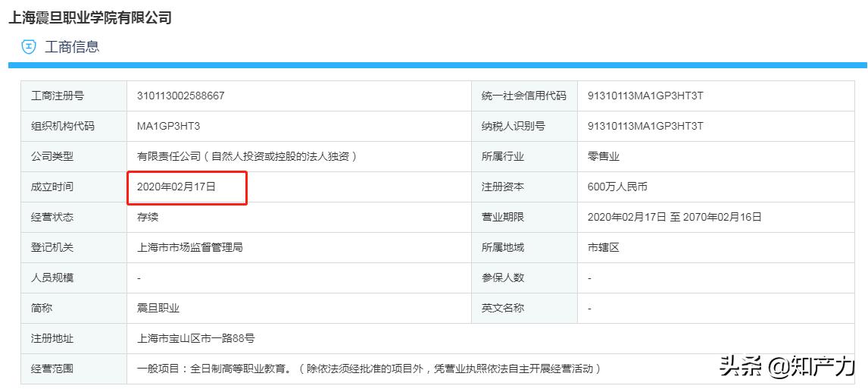Viewport: 868px width, 389px height.
Task: Select address 上海市宝山区市一路88号
Action: click(x=195, y=338)
